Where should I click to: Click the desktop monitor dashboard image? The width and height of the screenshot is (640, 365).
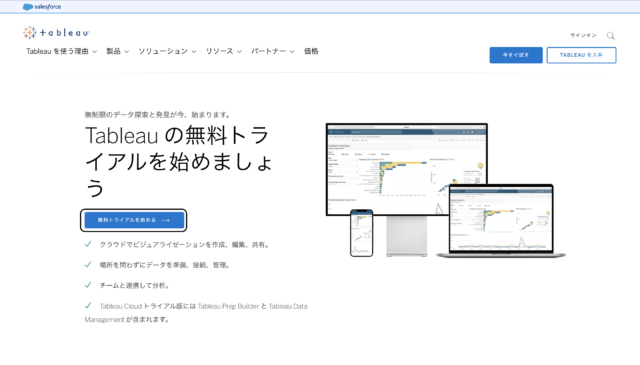[407, 169]
